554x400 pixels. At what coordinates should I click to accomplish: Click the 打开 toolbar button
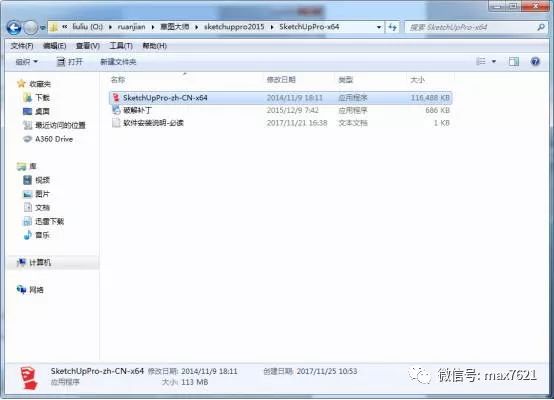[x=70, y=62]
